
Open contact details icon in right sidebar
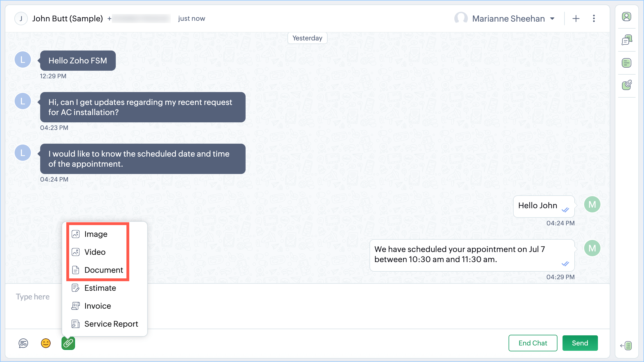pos(626,17)
